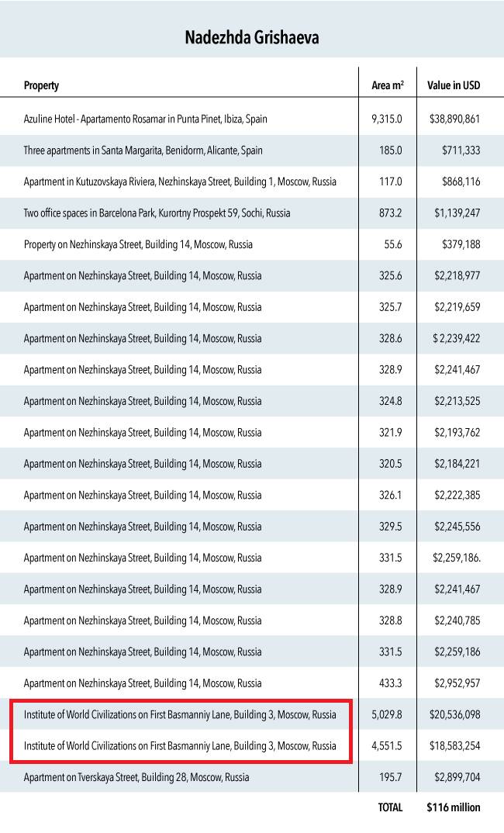Select the 4,551.5 area cell
The height and width of the screenshot is (833, 504).
tap(387, 746)
